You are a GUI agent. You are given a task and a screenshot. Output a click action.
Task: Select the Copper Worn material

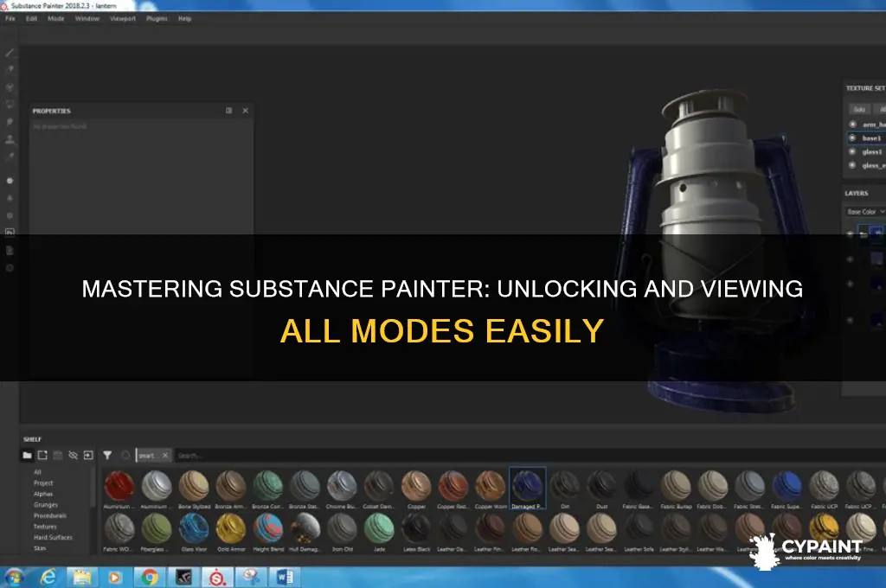tap(491, 489)
